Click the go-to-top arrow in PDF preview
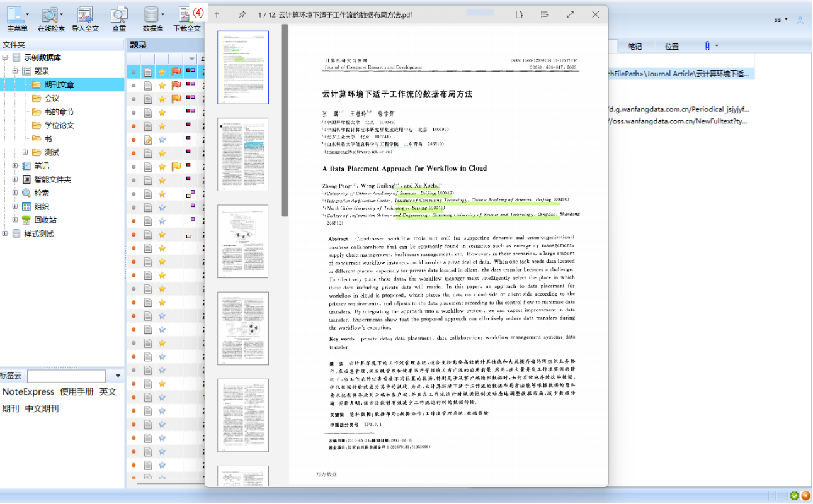Viewport: 813px width, 504px height. point(217,14)
